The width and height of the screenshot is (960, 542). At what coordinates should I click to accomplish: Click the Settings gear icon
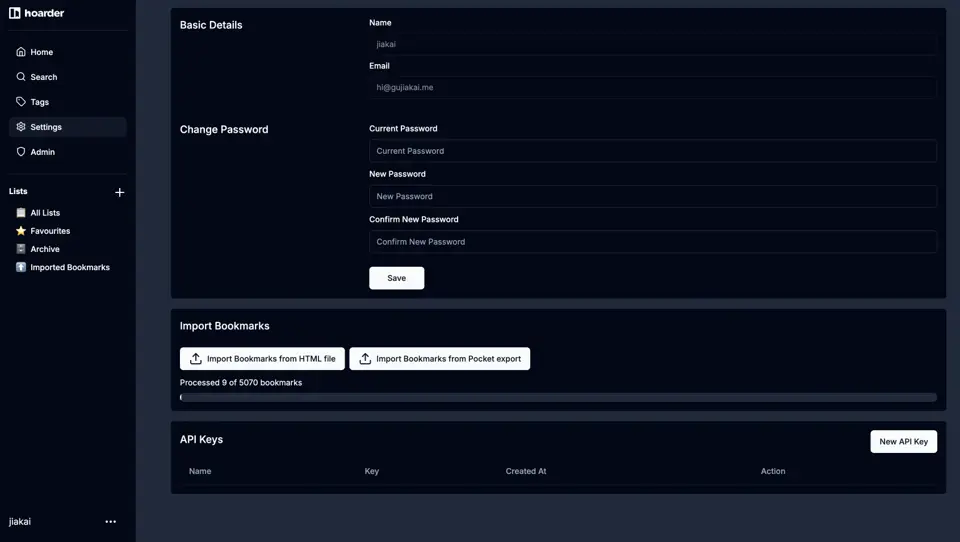21,127
